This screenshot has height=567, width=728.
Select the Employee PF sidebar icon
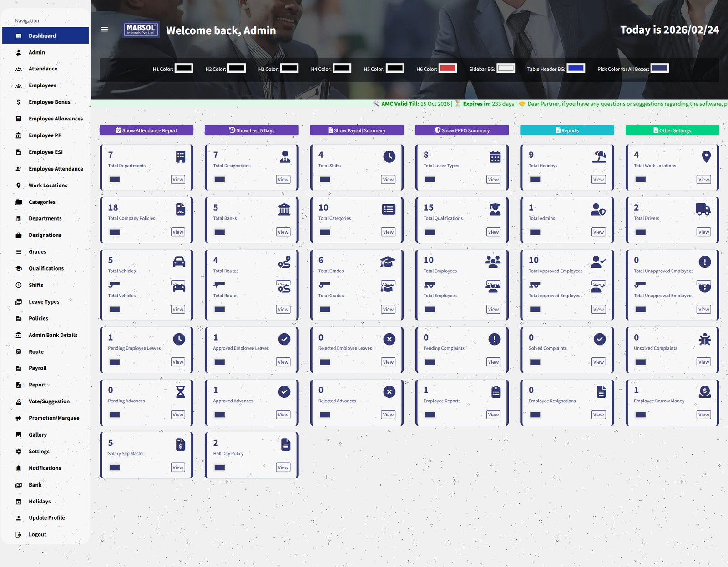point(19,135)
